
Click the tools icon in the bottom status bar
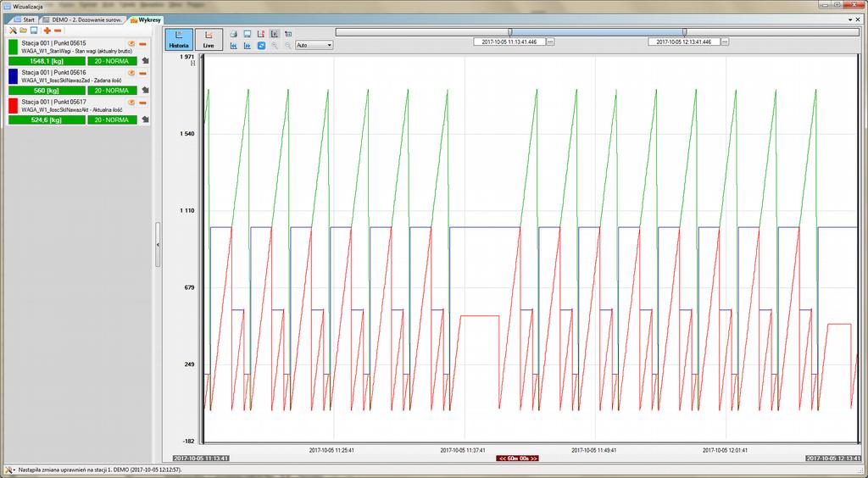click(8, 470)
